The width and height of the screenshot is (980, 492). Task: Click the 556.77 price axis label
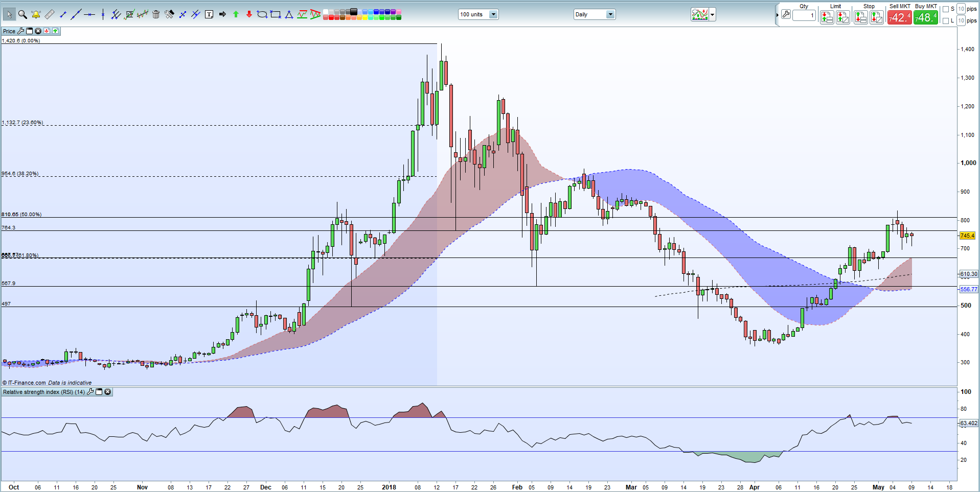click(969, 289)
